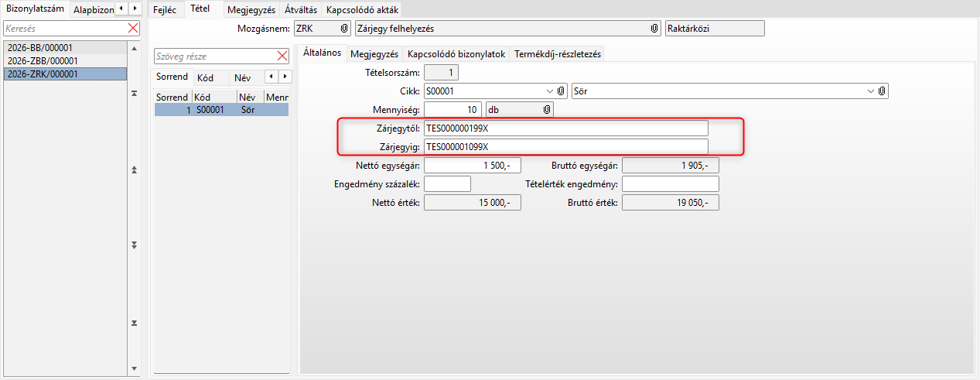Clear the Keresés search box with red X
The width and height of the screenshot is (980, 380).
(x=133, y=29)
